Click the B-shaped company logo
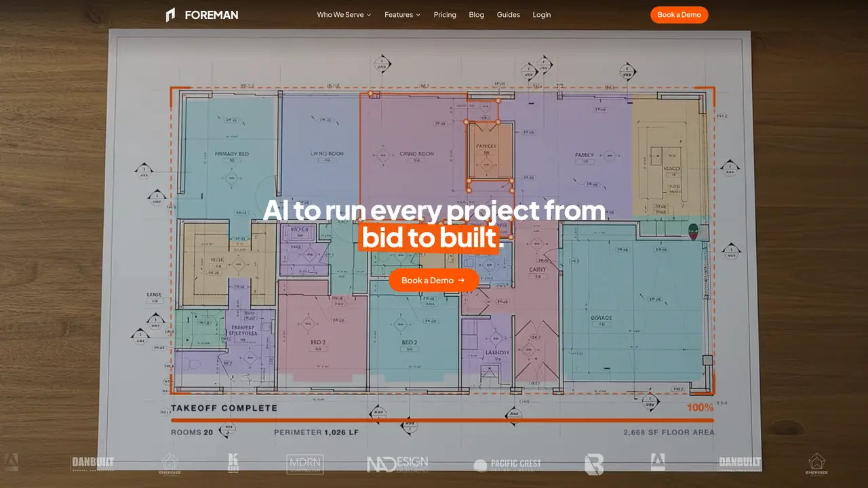Viewport: 868px width, 488px height. click(594, 464)
